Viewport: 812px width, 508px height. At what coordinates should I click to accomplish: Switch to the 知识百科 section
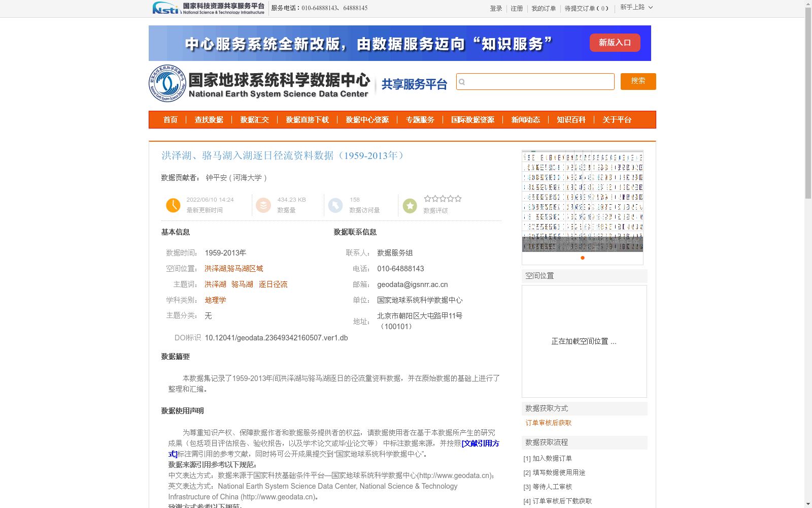point(570,120)
